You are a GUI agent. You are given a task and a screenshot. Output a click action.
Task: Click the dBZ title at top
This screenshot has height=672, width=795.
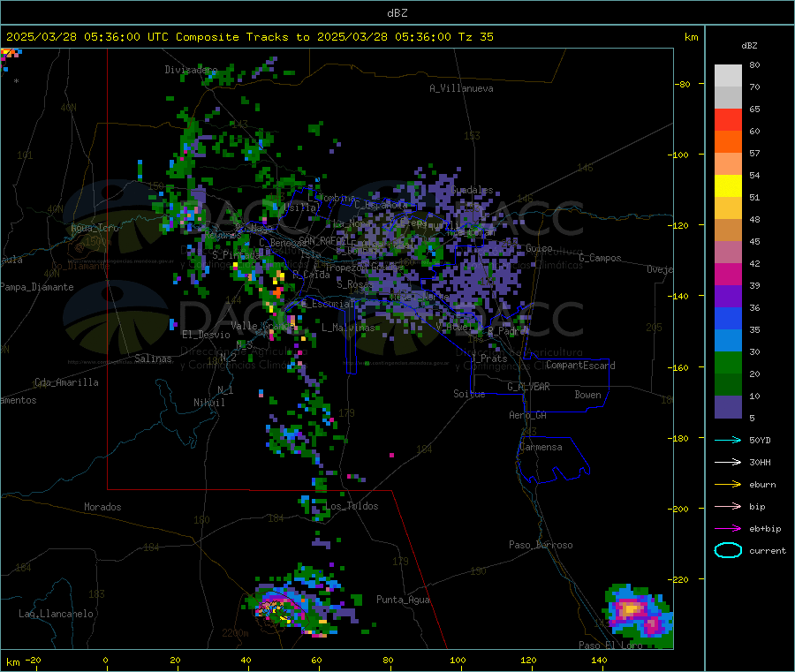tap(397, 12)
